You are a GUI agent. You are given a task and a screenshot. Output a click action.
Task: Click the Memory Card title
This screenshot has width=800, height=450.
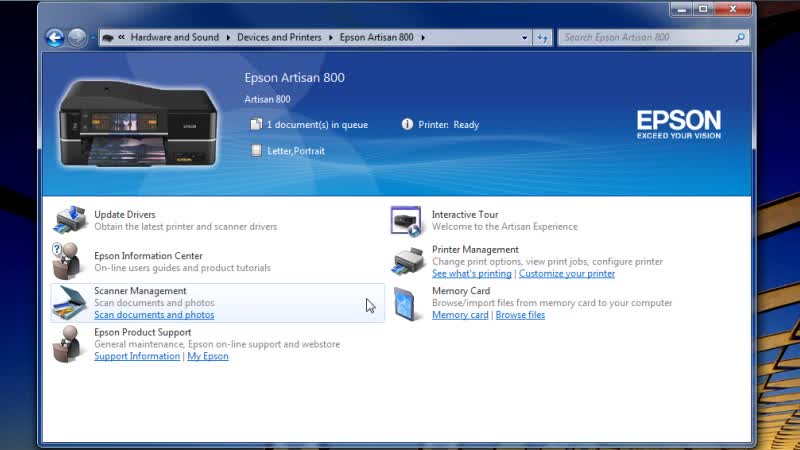click(x=461, y=291)
